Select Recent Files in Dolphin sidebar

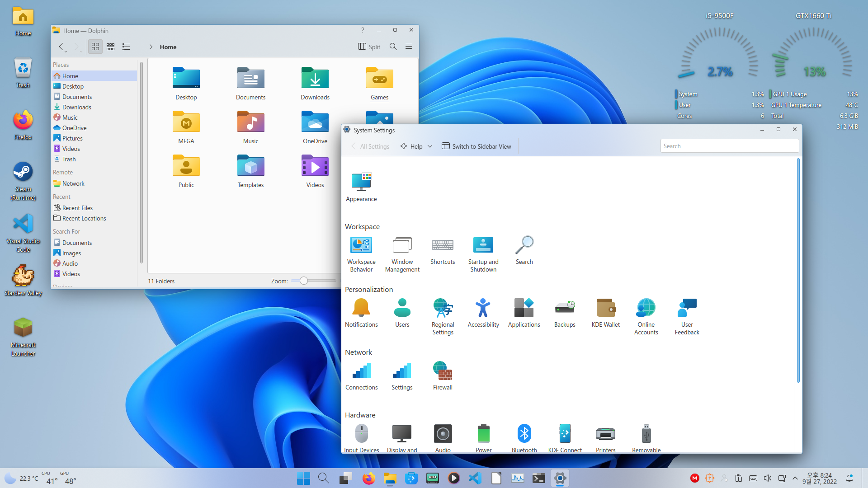94,208
